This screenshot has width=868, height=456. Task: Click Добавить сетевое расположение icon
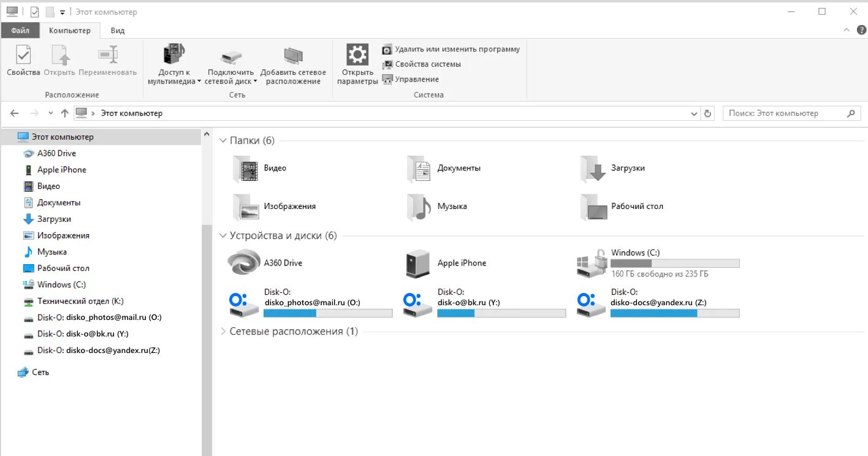[x=293, y=57]
